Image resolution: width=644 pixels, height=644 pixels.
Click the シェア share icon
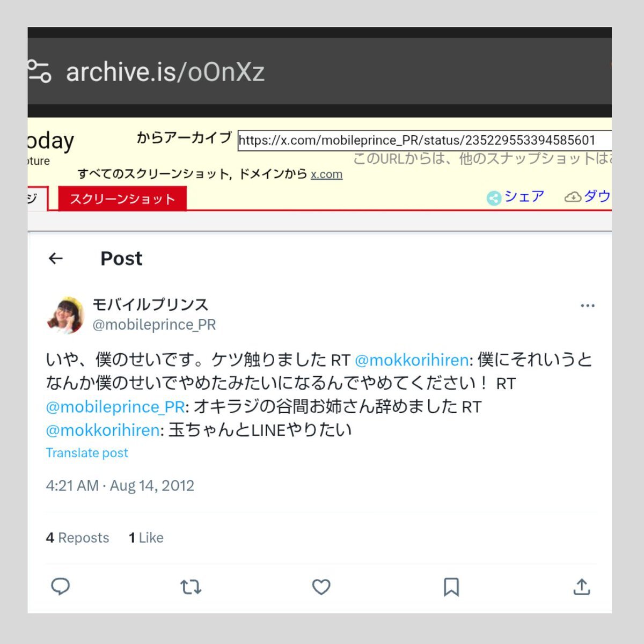pos(494,198)
